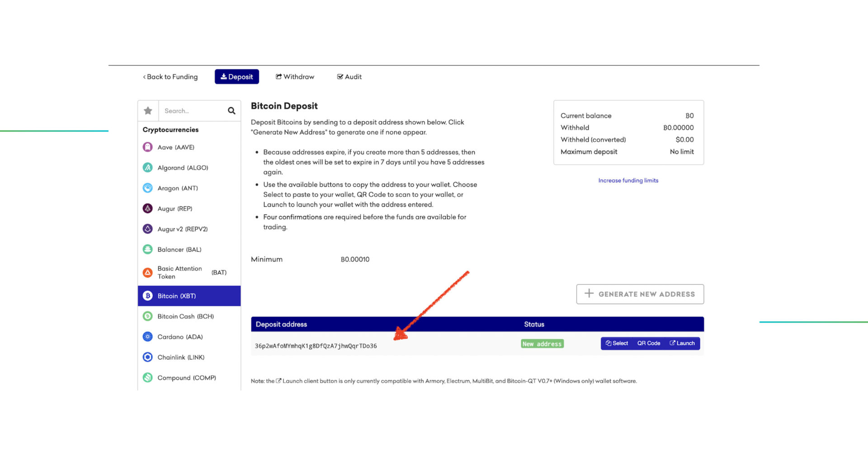Click the star favorites icon above the search

(x=147, y=110)
